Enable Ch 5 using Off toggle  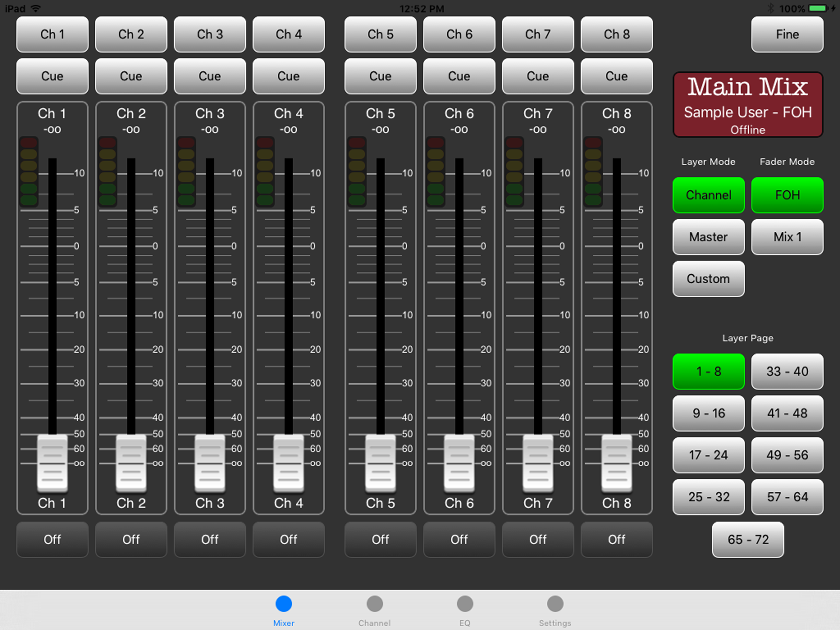tap(380, 539)
